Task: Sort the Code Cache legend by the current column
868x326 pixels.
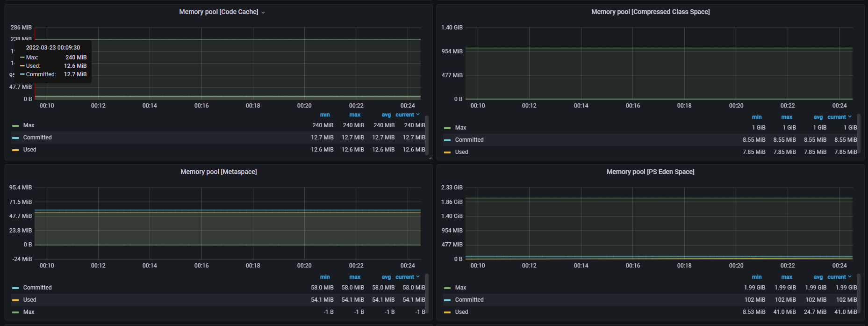Action: [405, 115]
